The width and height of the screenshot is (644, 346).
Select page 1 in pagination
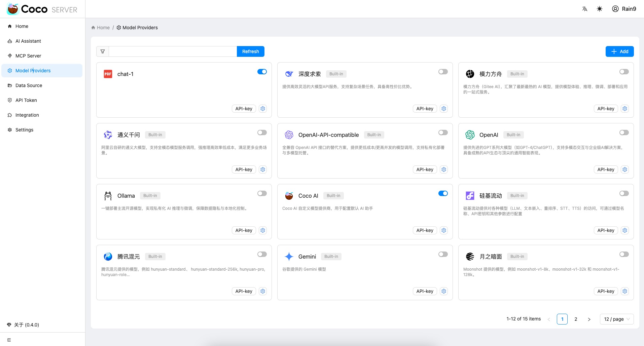[x=562, y=319]
